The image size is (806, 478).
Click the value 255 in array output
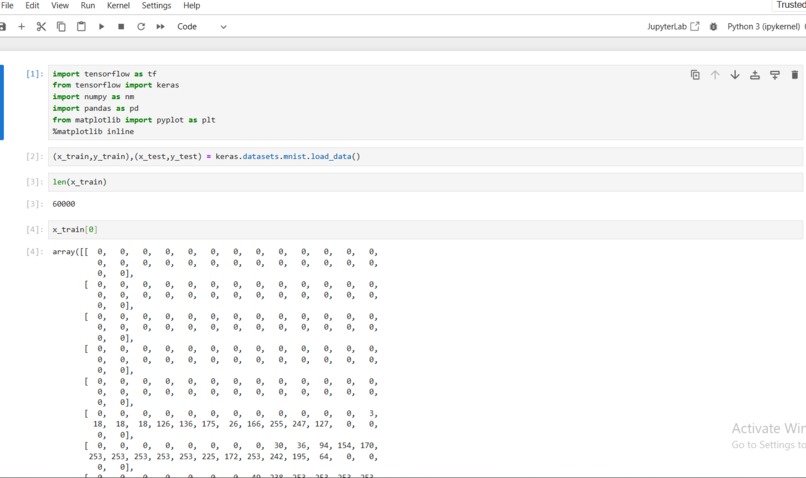(x=277, y=425)
